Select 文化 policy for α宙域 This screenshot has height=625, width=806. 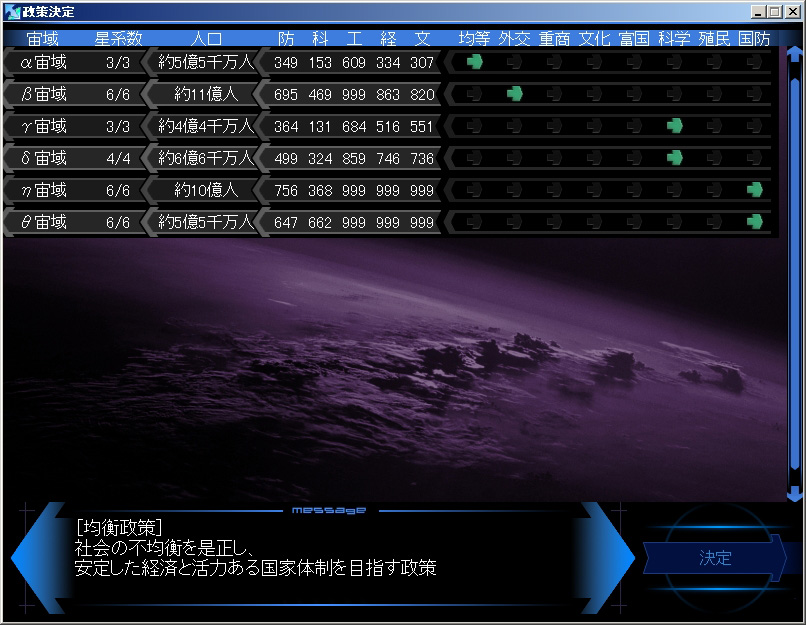click(594, 62)
